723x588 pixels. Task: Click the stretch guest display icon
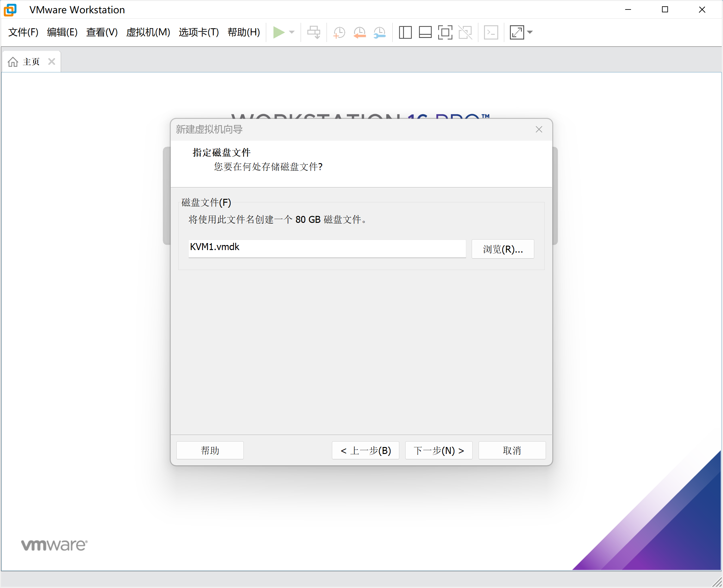517,33
